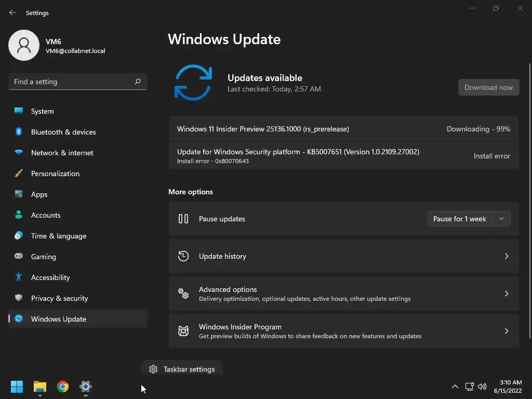
Task: Click the Accounts person icon
Action: pos(19,215)
